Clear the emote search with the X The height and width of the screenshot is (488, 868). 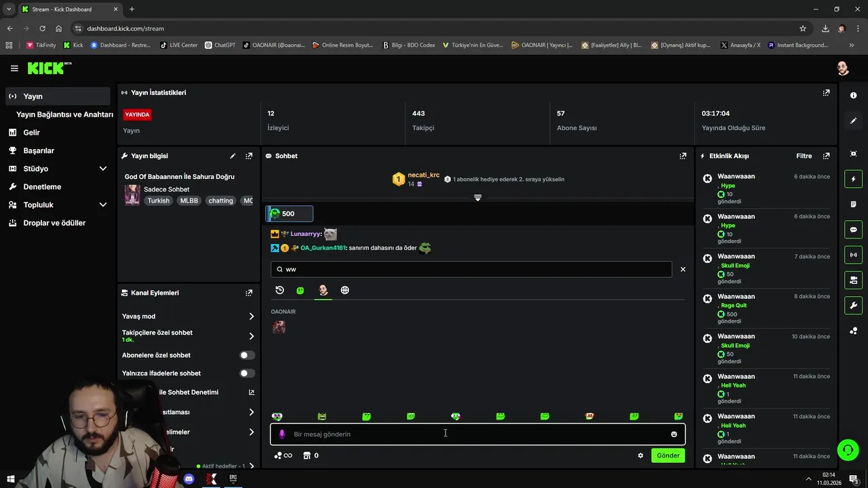tap(683, 269)
